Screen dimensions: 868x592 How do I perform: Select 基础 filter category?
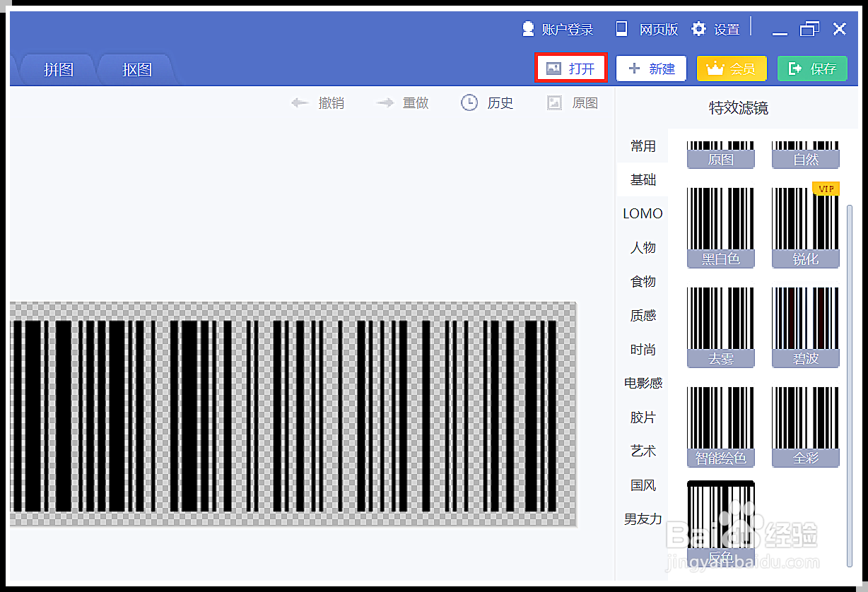click(643, 180)
